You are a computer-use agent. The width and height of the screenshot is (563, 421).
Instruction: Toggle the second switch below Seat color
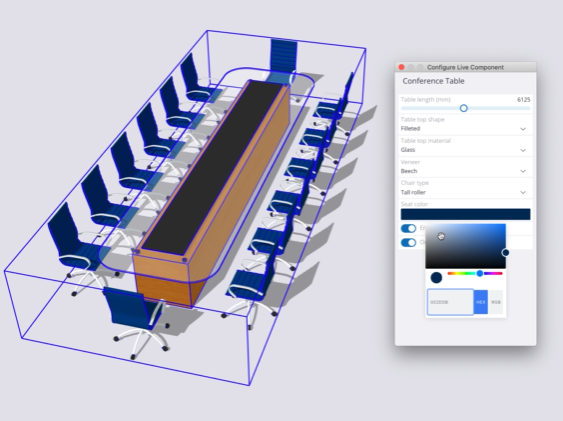coord(408,243)
